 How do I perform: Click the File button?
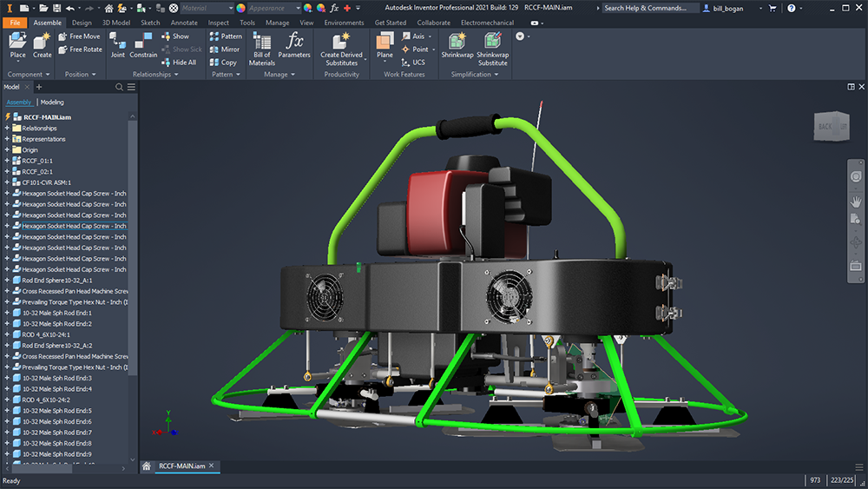[15, 23]
